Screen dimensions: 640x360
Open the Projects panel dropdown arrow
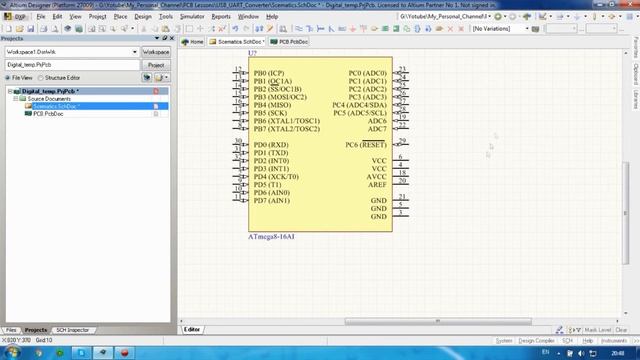tap(157, 38)
